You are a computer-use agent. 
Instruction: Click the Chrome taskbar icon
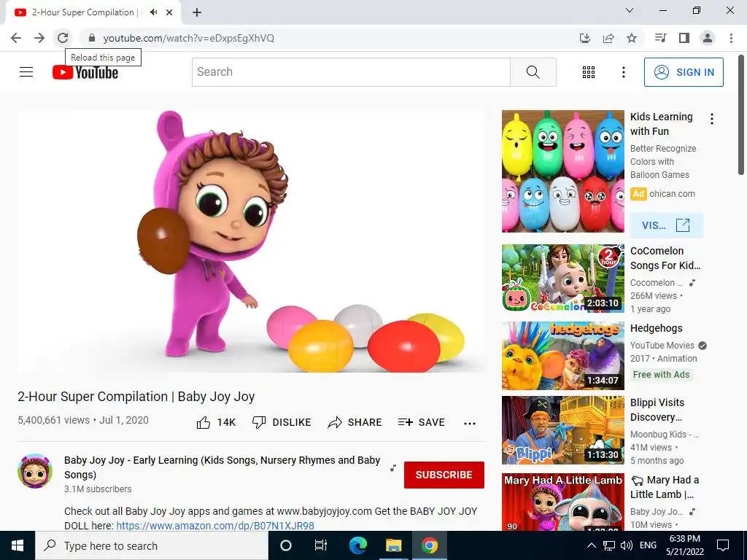point(429,545)
